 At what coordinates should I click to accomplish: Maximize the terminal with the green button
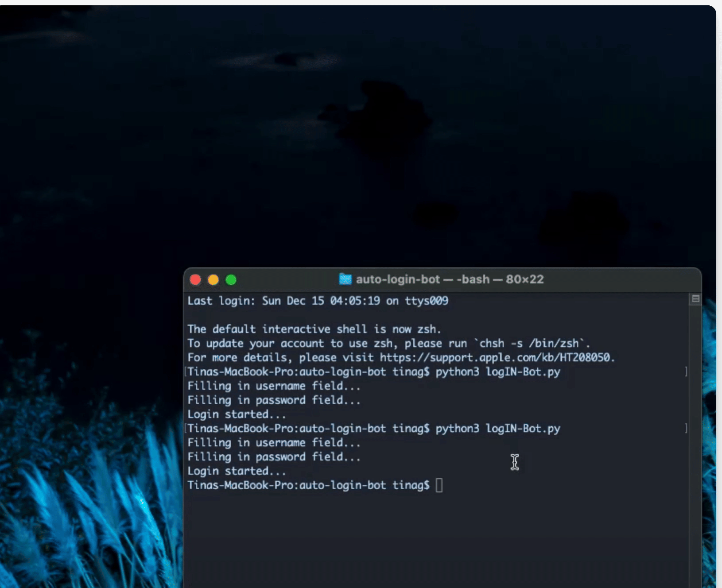coord(231,280)
